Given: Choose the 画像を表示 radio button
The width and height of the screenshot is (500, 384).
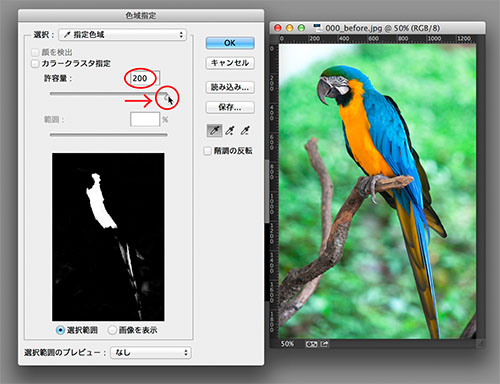Looking at the screenshot, I should 112,330.
